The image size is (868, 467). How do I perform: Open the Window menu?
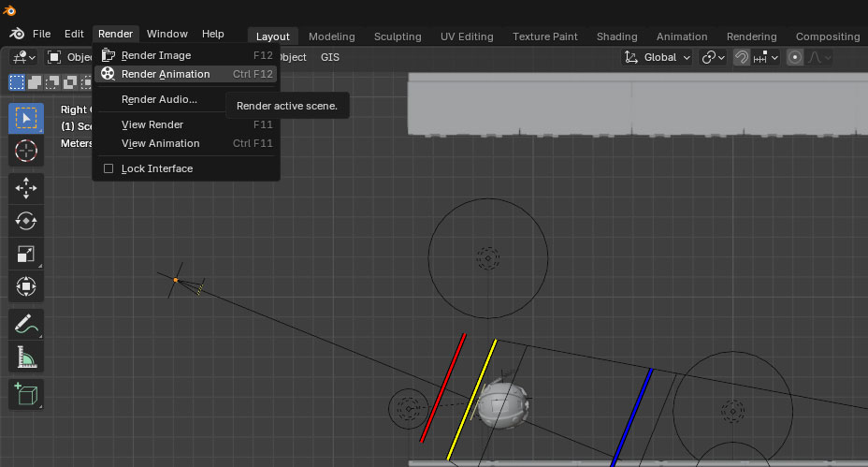pyautogui.click(x=167, y=34)
